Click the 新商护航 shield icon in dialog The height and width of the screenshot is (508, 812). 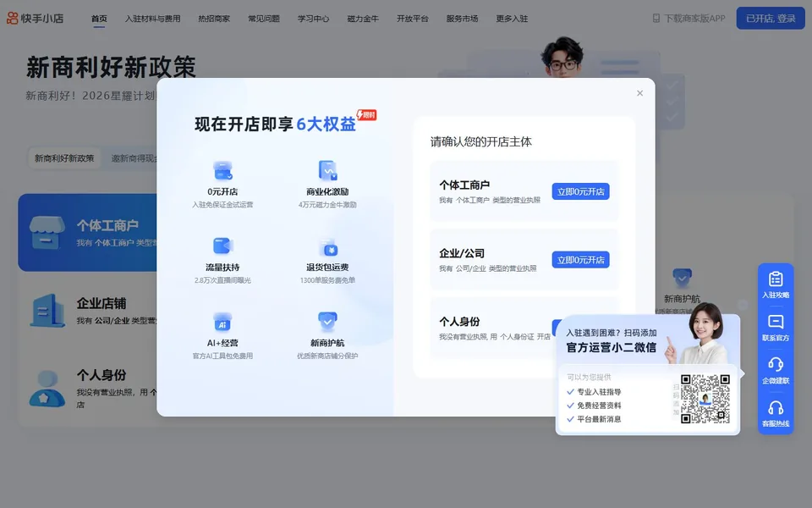[x=328, y=322]
